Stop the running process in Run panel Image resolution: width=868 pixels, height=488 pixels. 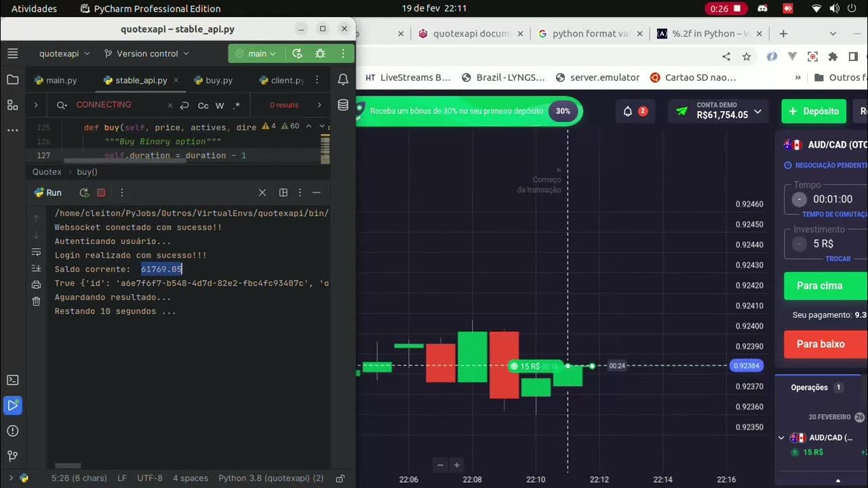coord(101,192)
